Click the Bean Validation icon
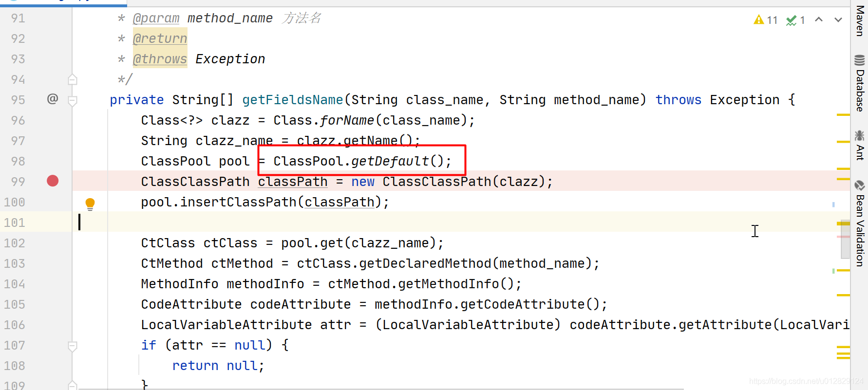This screenshot has width=868, height=390. click(860, 186)
